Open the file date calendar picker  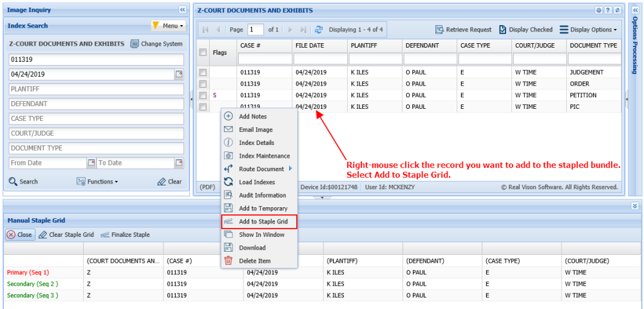[179, 75]
